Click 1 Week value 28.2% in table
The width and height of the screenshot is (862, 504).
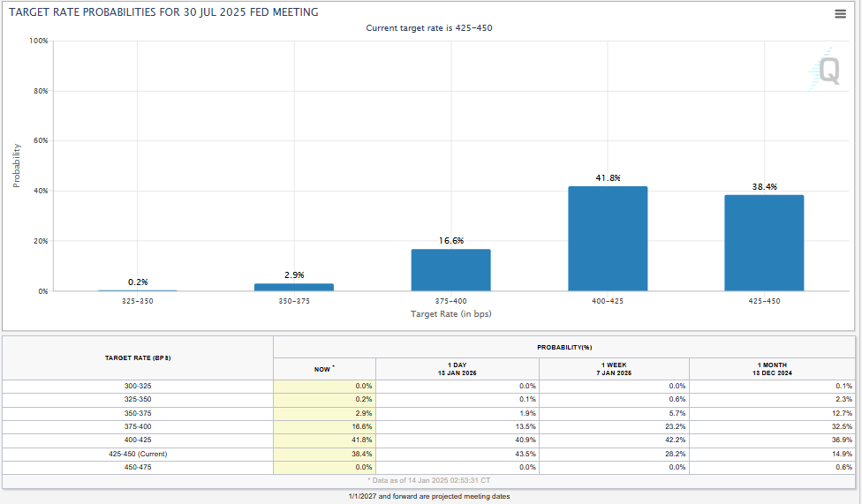[x=676, y=454]
